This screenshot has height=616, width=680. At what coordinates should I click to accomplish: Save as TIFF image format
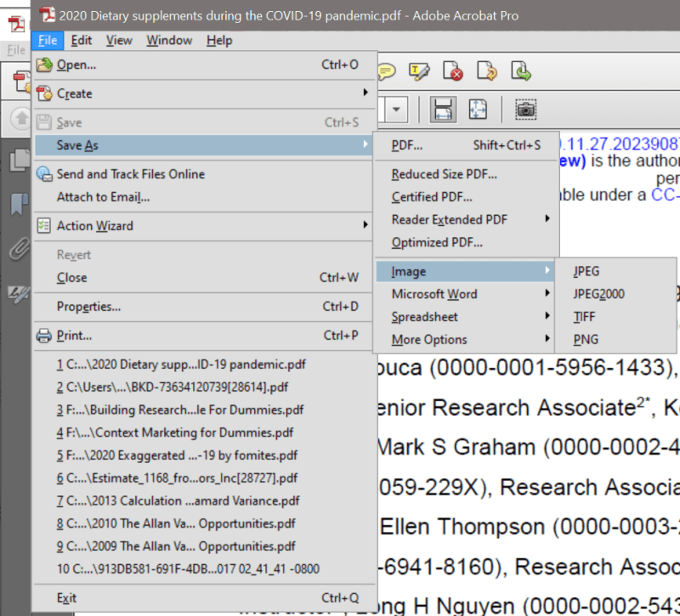615,317
